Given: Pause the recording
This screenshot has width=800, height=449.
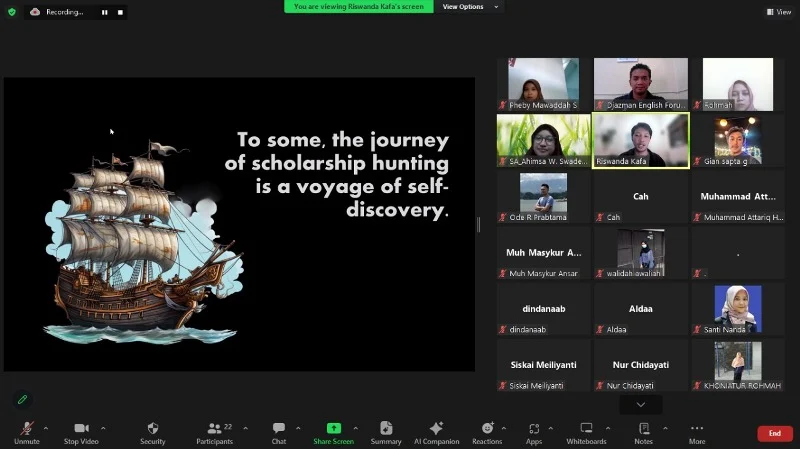Looking at the screenshot, I should tap(104, 12).
